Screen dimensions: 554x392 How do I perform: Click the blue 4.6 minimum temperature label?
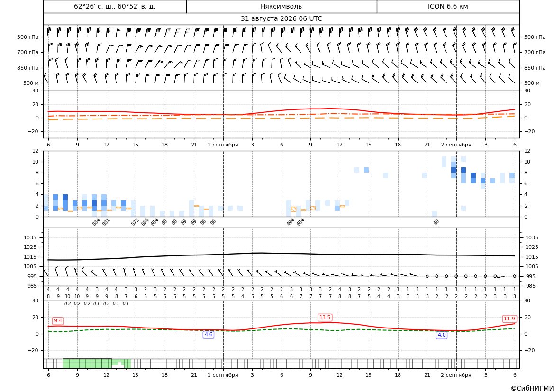pos(209,334)
